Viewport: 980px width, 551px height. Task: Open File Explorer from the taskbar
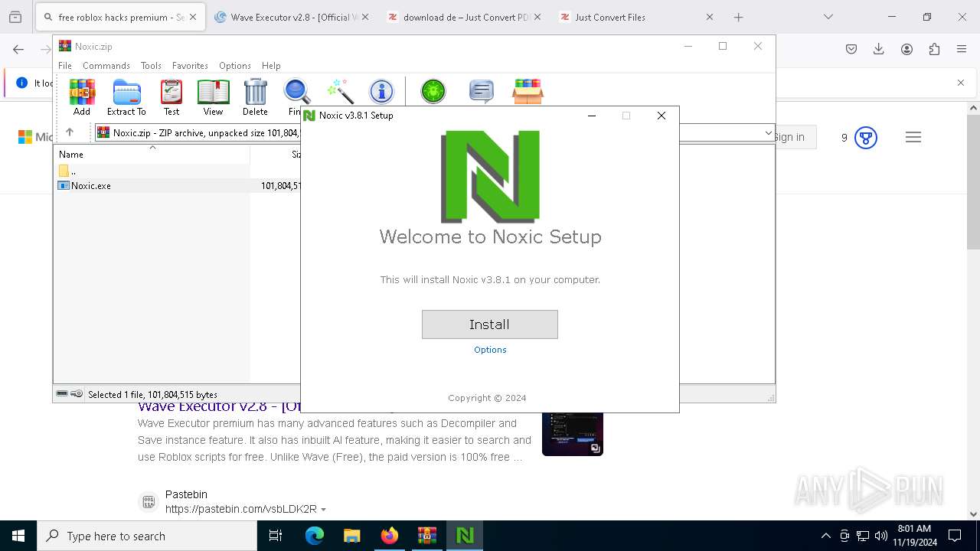coord(351,536)
